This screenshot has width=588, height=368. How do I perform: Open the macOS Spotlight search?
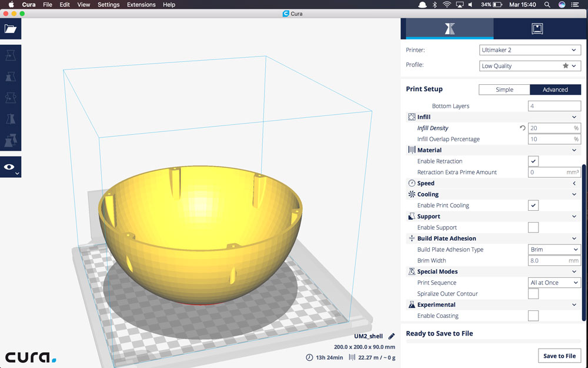click(x=547, y=5)
